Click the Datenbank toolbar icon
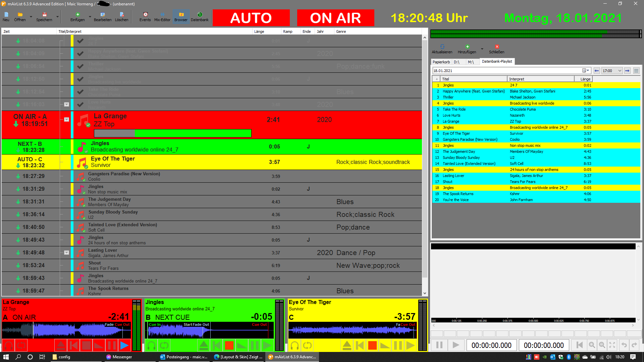This screenshot has width=644, height=362. 200,16
